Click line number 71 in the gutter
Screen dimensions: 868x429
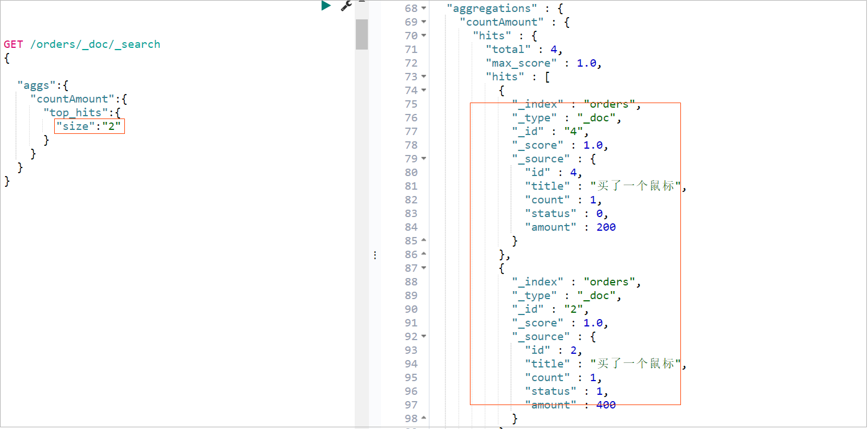[x=411, y=50]
